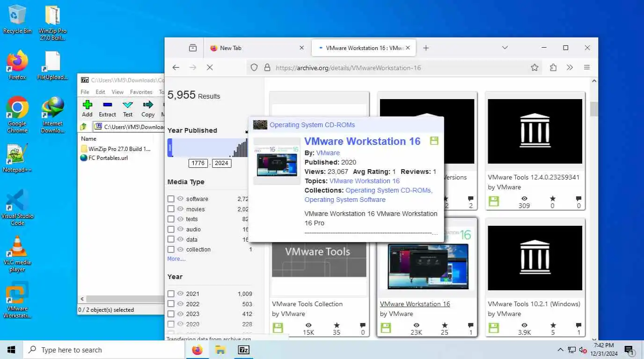The height and width of the screenshot is (359, 644).
Task: Open Notepad++ desktop shortcut
Action: click(x=17, y=158)
